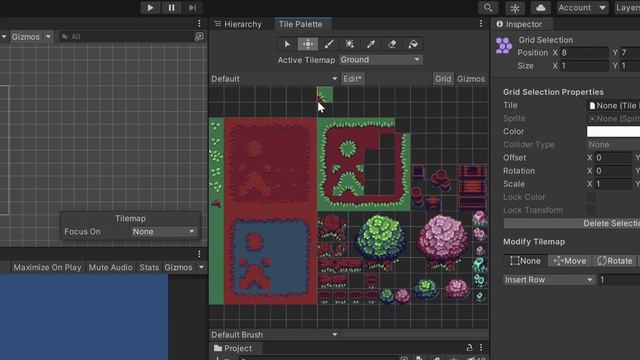Click the Delete Selection button
Image resolution: width=640 pixels, height=360 pixels.
pyautogui.click(x=571, y=223)
